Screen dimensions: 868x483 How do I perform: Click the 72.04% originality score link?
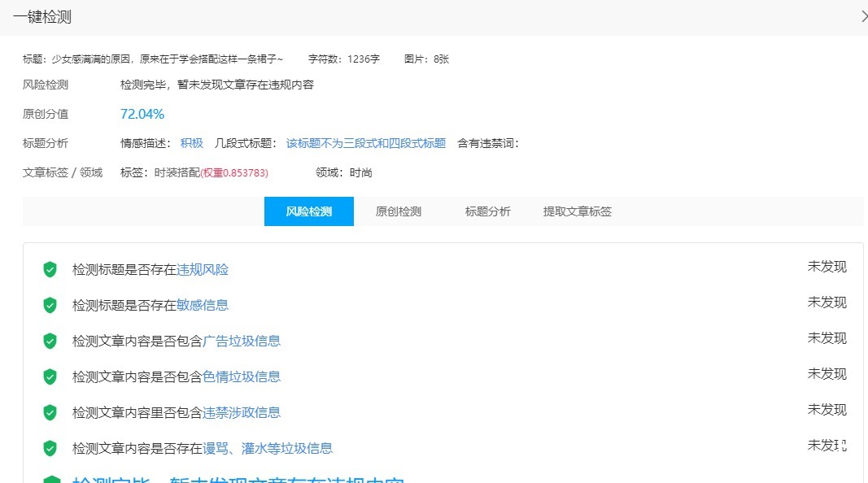(x=142, y=114)
